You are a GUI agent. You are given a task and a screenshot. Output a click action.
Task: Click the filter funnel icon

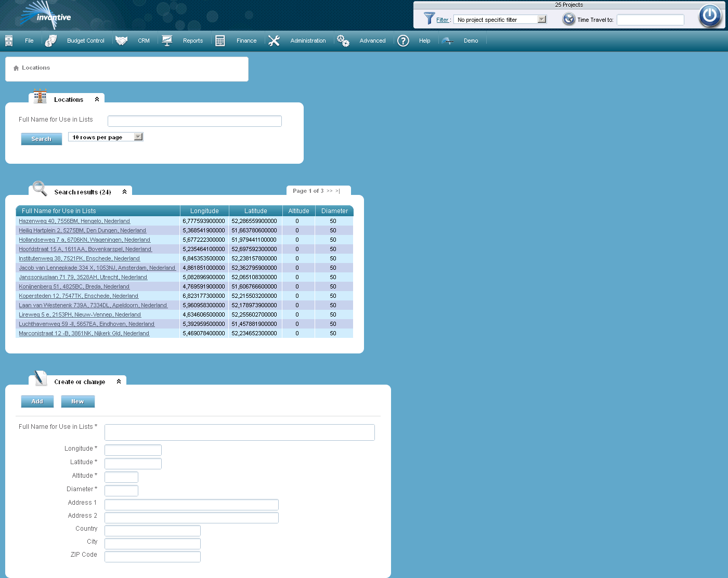click(429, 19)
